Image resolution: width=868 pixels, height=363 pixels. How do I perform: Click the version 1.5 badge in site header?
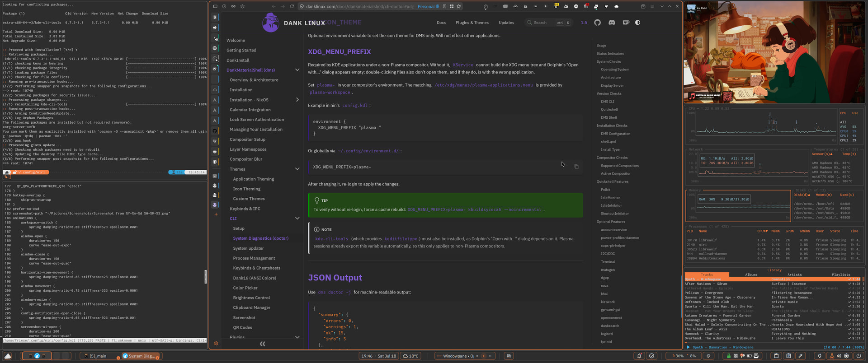[584, 23]
